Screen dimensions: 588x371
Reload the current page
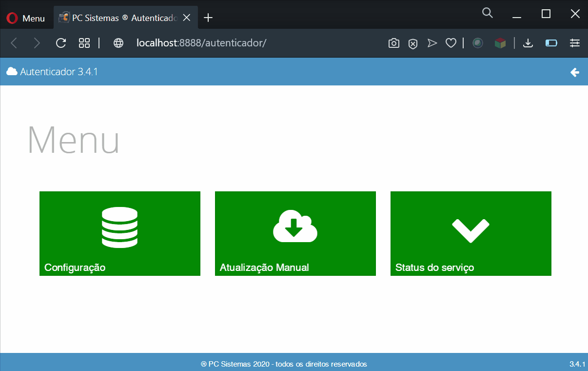pyautogui.click(x=61, y=43)
